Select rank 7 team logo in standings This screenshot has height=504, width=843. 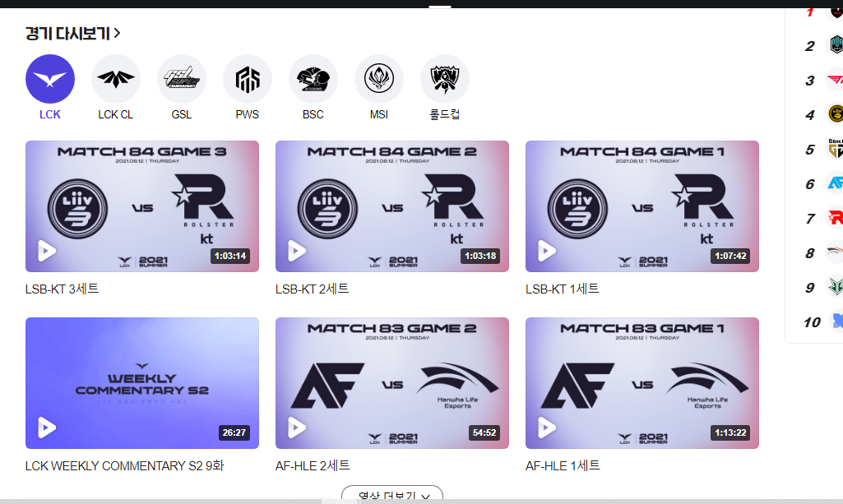click(835, 218)
